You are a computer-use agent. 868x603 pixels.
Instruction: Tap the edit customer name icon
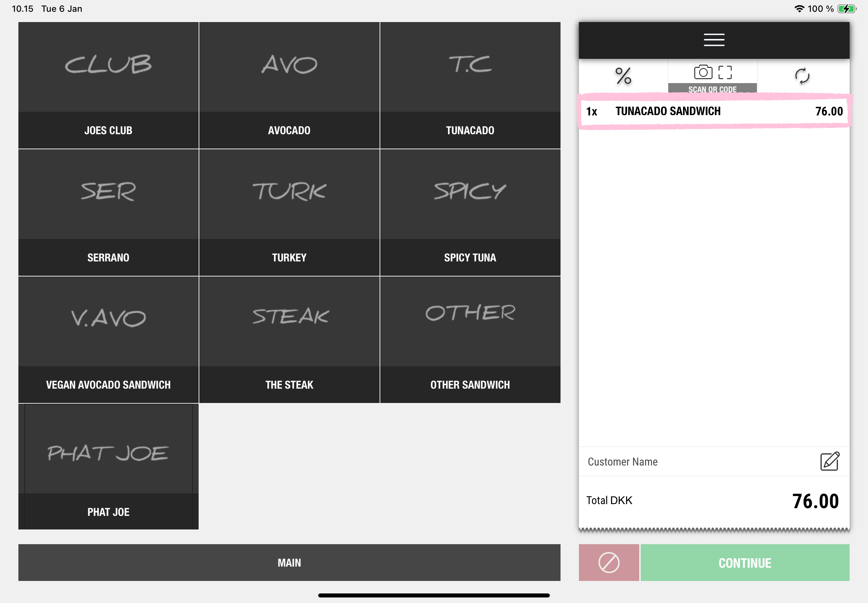pos(829,461)
